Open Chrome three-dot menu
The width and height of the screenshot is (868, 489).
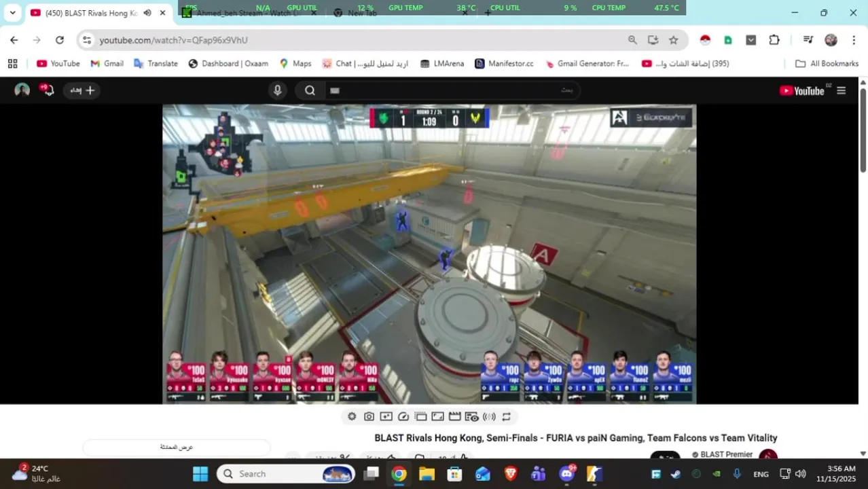coord(854,40)
